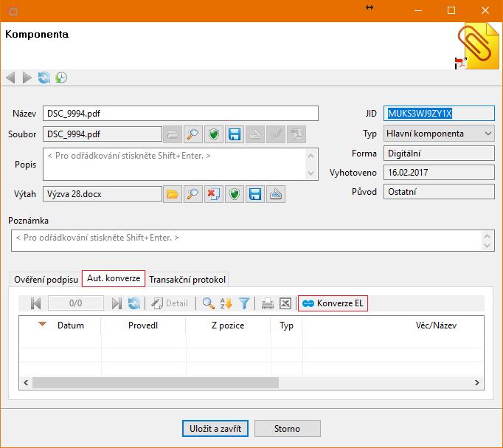Remove Výtah file with red X icon
Image resolution: width=503 pixels, height=448 pixels.
coord(214,194)
